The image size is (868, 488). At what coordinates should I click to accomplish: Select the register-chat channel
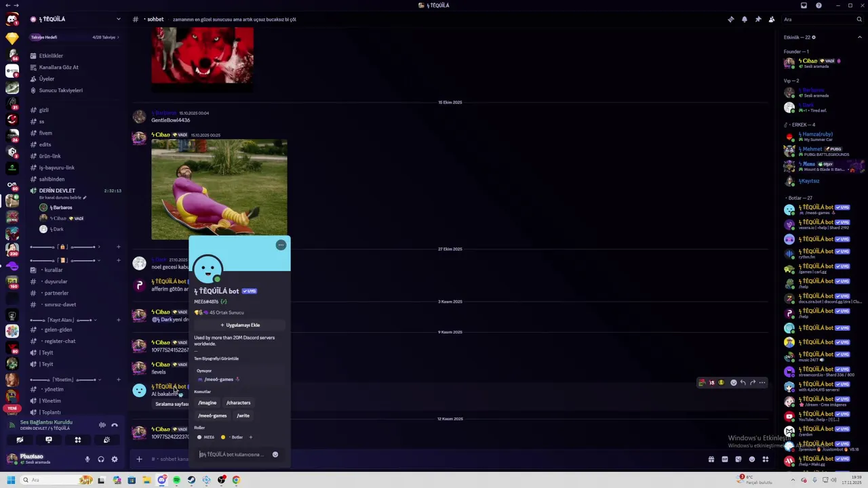coord(75,341)
